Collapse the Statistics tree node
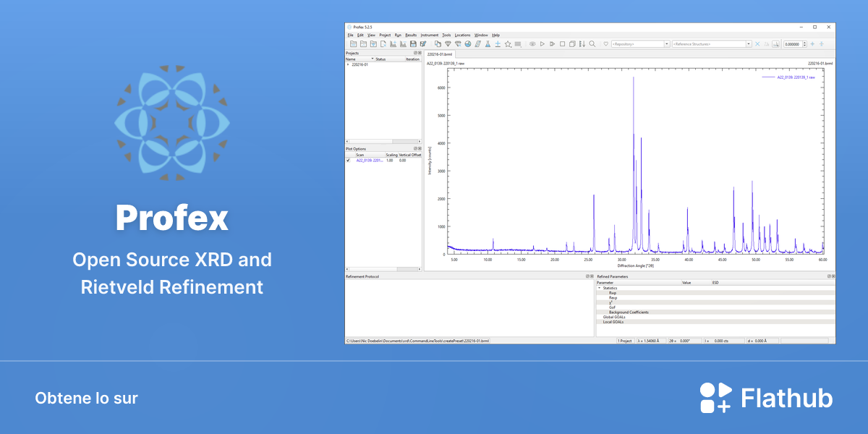Image resolution: width=868 pixels, height=434 pixels. point(599,288)
